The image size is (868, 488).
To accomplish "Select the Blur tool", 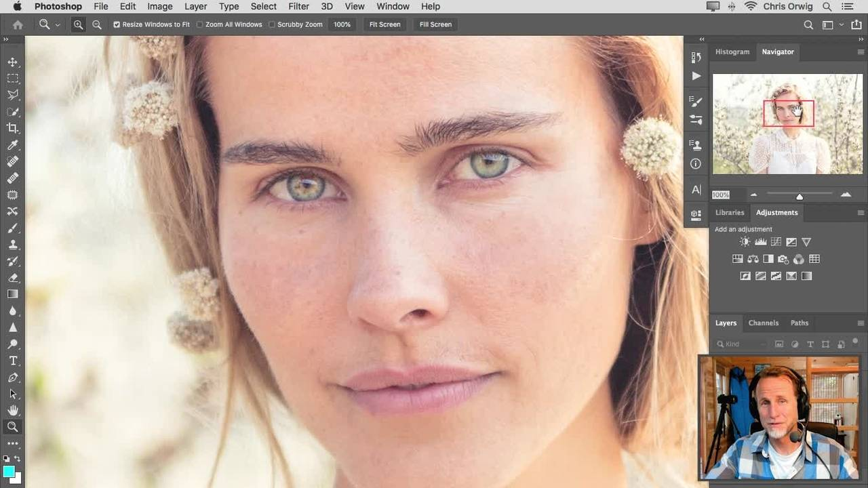I will pos(13,310).
